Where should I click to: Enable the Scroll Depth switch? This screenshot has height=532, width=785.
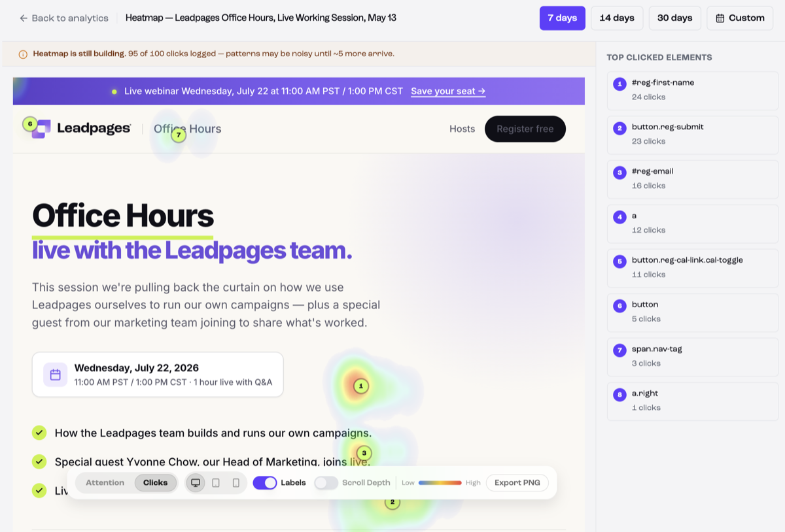point(326,483)
